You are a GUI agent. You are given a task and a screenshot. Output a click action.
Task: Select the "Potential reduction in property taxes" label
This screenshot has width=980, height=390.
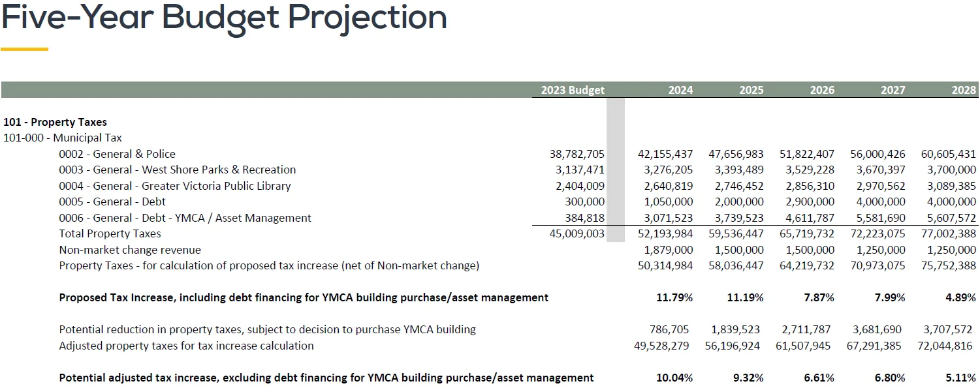pos(268,329)
